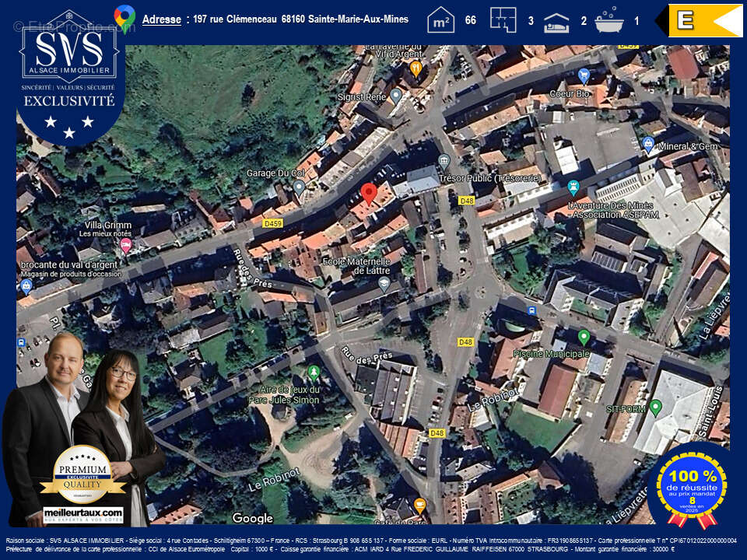Click the Ecole Maternelle de Lattre pin
Screen dimensions: 747x560
tap(384, 284)
